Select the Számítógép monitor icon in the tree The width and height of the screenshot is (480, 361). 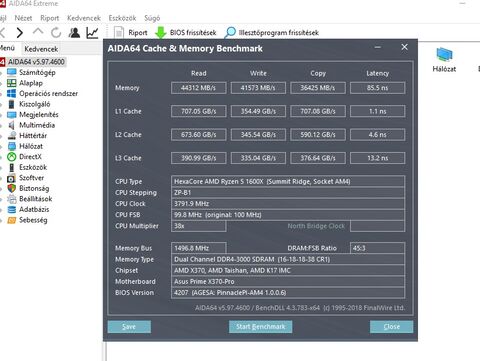click(12, 72)
